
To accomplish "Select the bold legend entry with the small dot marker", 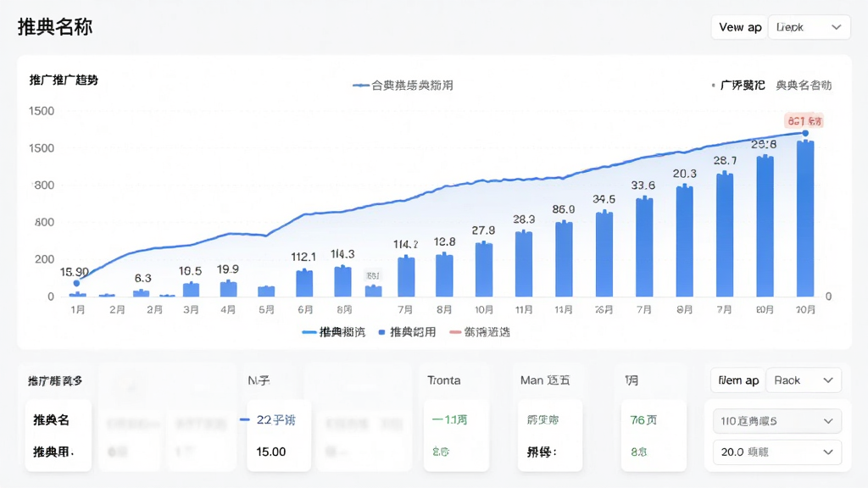I will pos(738,86).
